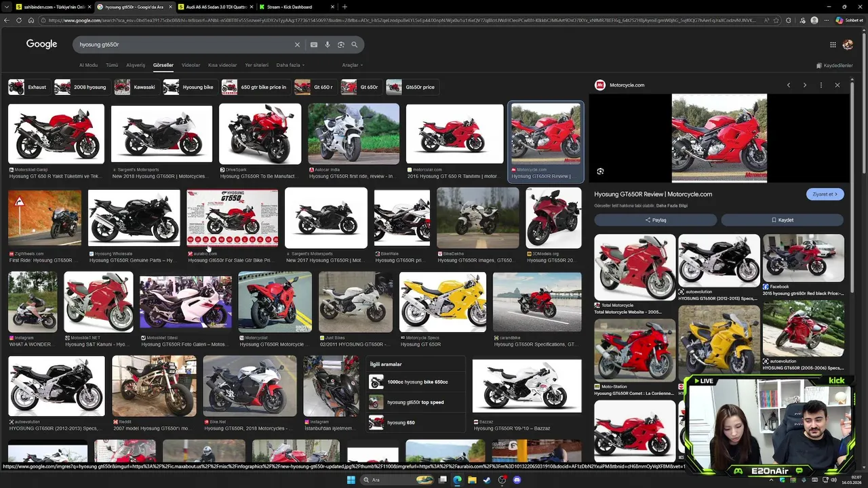Go to the previous image in the preview panel

(789, 85)
